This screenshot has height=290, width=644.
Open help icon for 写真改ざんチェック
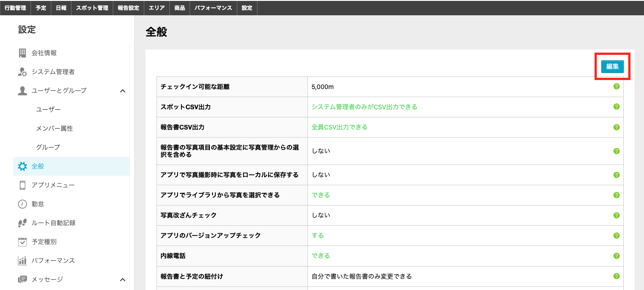coord(617,215)
